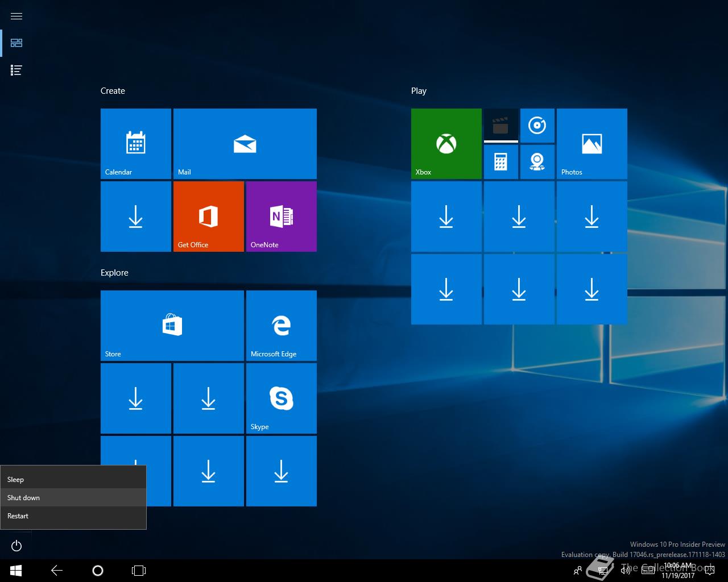Click the Windows Start button

[16, 571]
